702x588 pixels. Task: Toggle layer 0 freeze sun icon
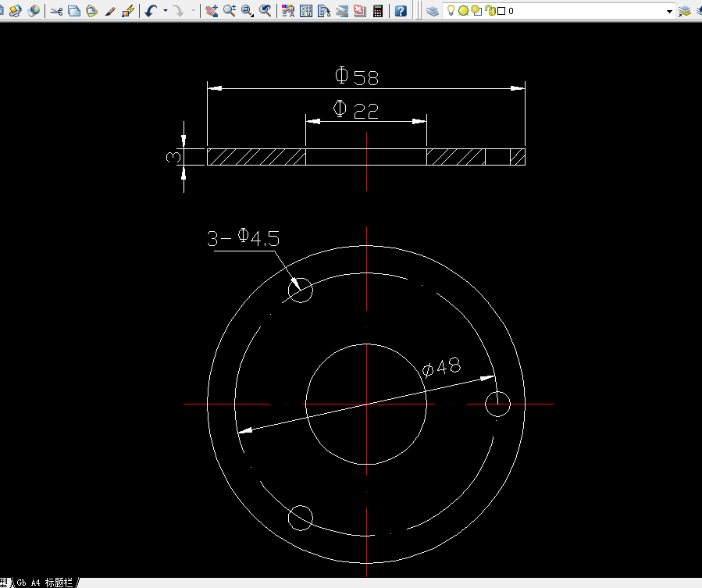[x=463, y=11]
